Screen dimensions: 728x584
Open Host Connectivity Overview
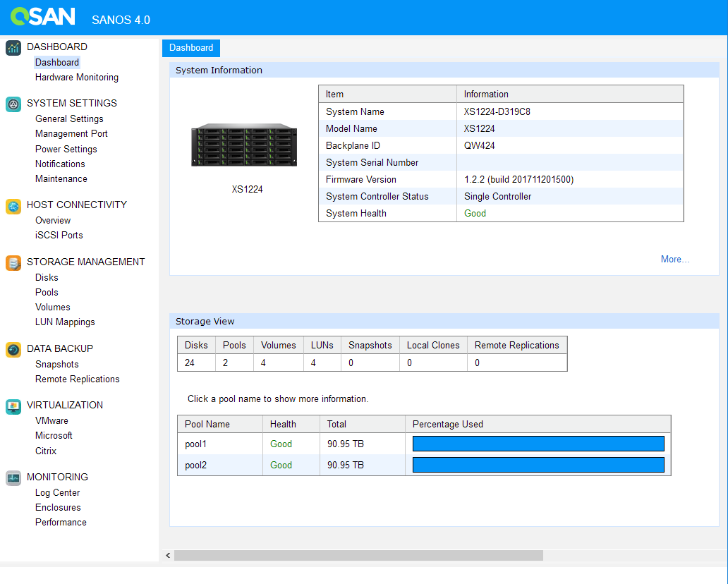coord(52,221)
